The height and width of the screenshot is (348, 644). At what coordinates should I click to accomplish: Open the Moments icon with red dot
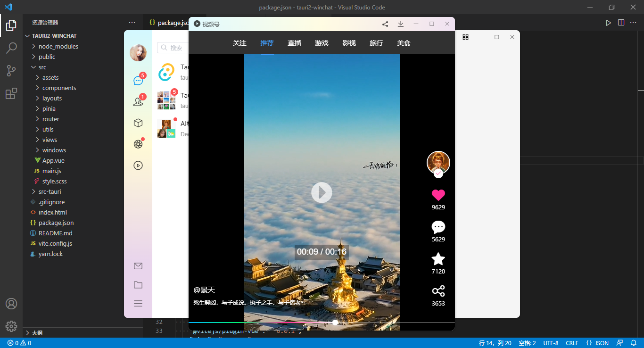pos(138,143)
